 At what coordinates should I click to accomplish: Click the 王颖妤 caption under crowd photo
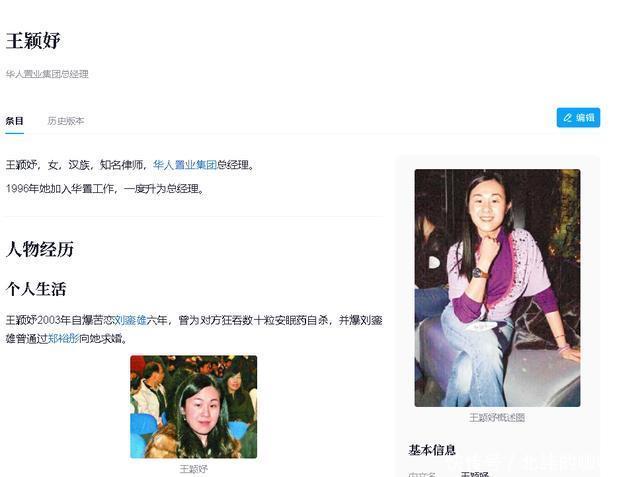tap(193, 469)
